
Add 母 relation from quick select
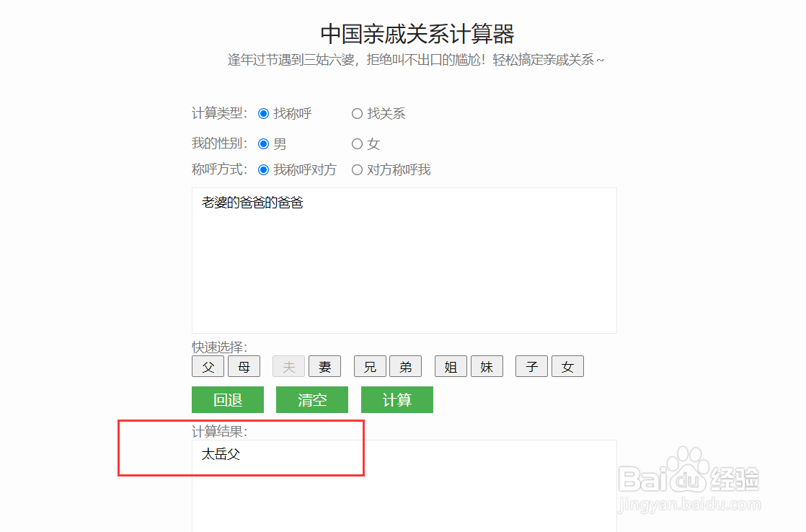(x=244, y=366)
